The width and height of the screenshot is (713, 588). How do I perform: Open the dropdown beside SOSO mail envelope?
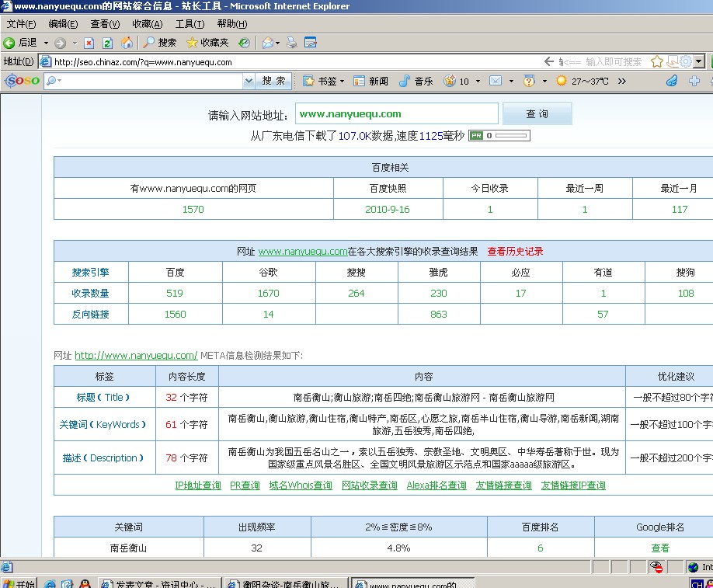point(511,82)
